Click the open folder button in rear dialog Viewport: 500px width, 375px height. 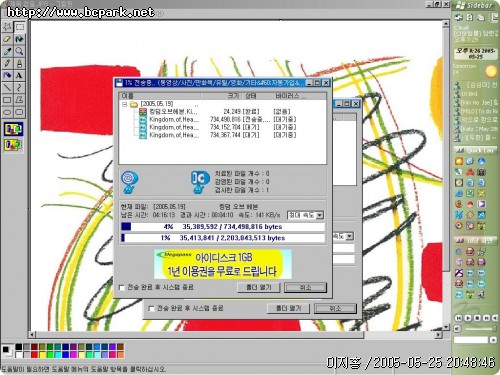[x=288, y=308]
